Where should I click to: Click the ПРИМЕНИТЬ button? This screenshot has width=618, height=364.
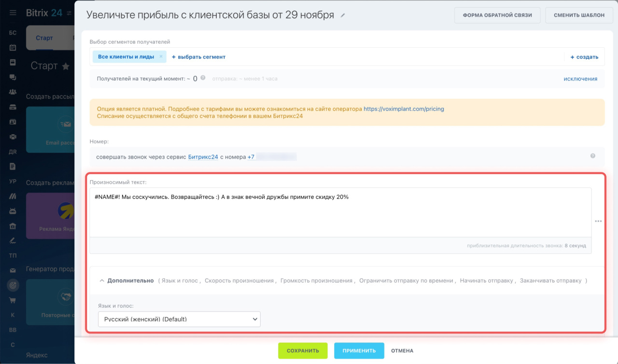[x=359, y=350]
